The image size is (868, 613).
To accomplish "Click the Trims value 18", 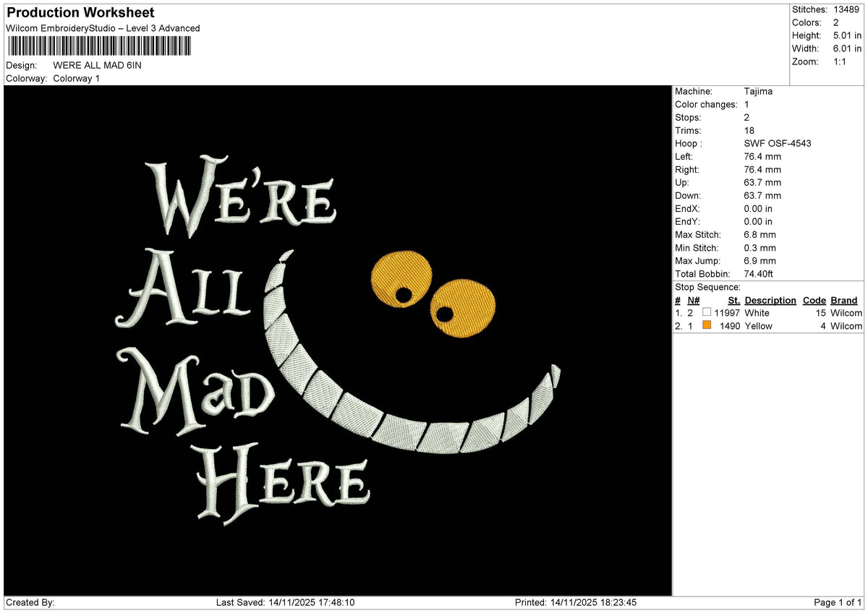I will (749, 130).
